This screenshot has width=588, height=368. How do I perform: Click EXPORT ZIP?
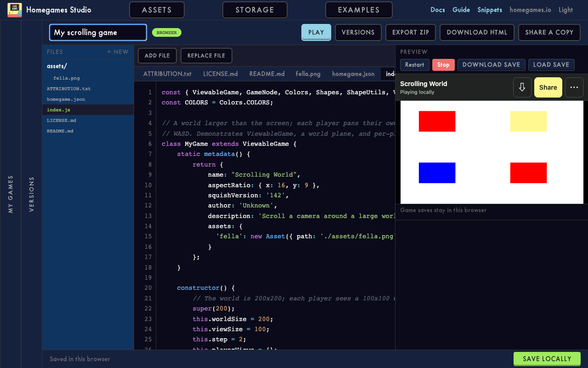411,32
